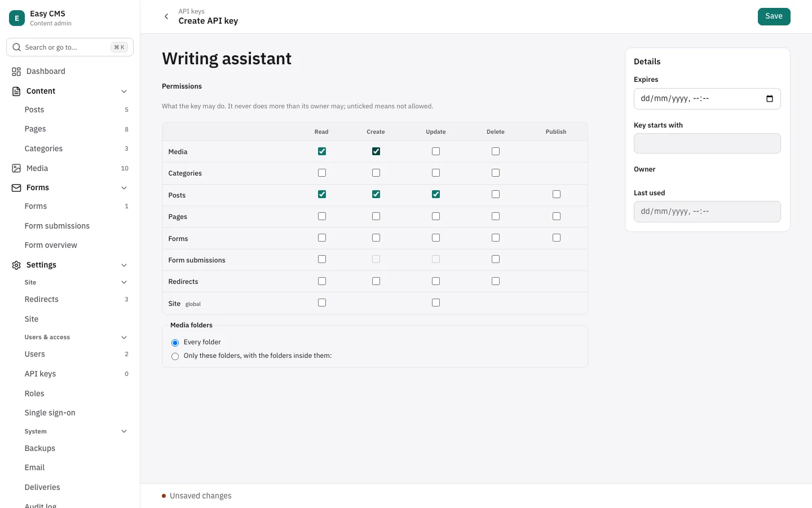
Task: Click the Key starts with field
Action: pyautogui.click(x=707, y=143)
